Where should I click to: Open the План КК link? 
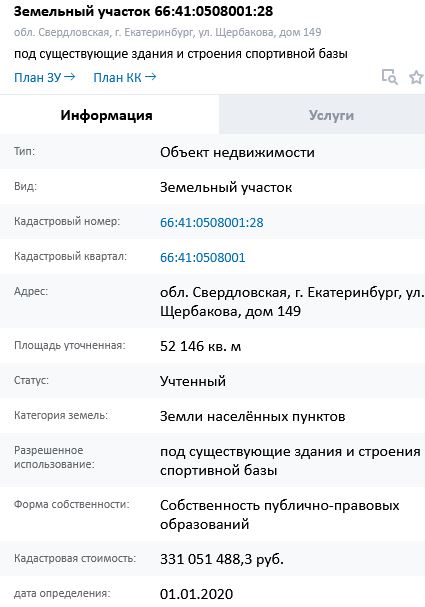[125, 77]
